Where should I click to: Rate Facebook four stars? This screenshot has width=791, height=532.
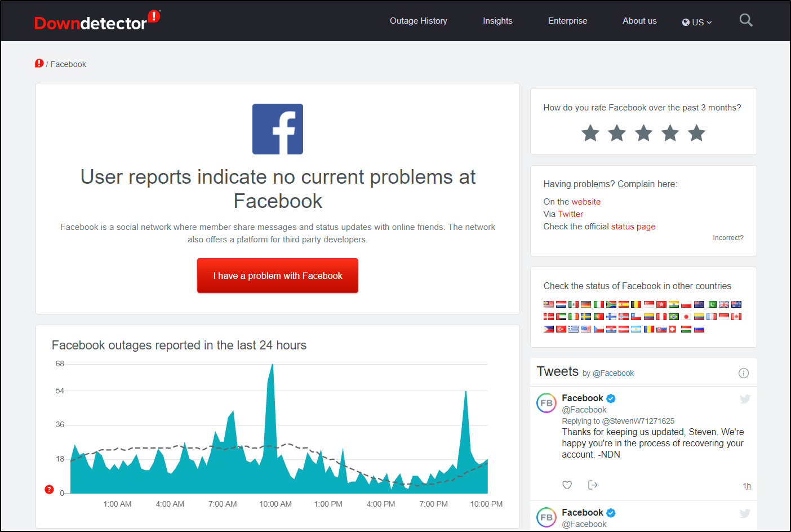[x=670, y=133]
